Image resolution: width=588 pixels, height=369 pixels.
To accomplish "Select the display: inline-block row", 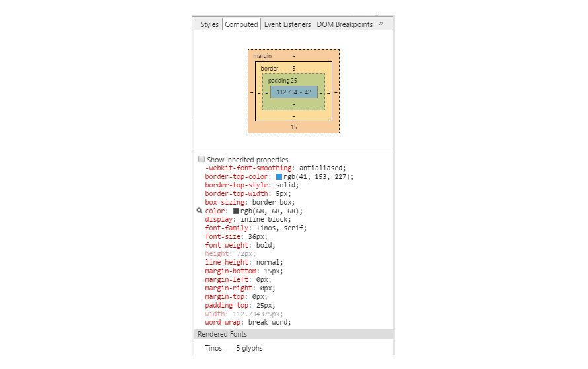I will [x=248, y=220].
